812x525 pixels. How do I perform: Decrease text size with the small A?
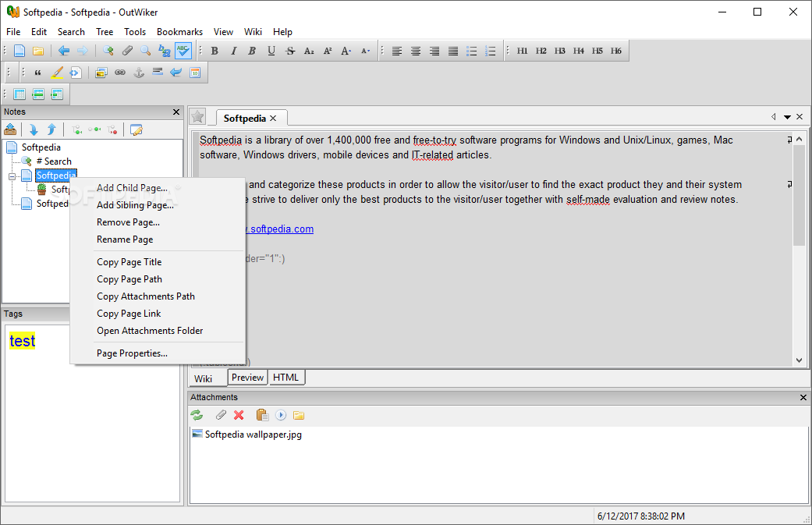[365, 51]
